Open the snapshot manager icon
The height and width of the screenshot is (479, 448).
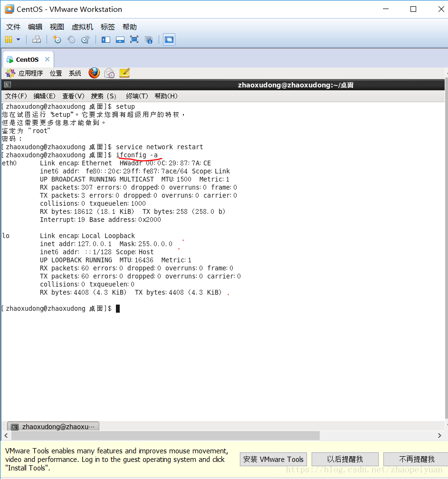point(86,39)
